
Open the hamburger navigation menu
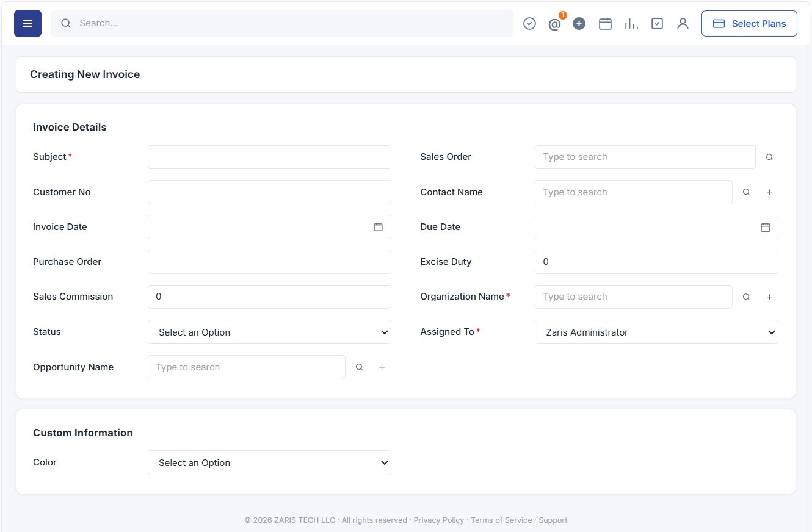[x=27, y=23]
